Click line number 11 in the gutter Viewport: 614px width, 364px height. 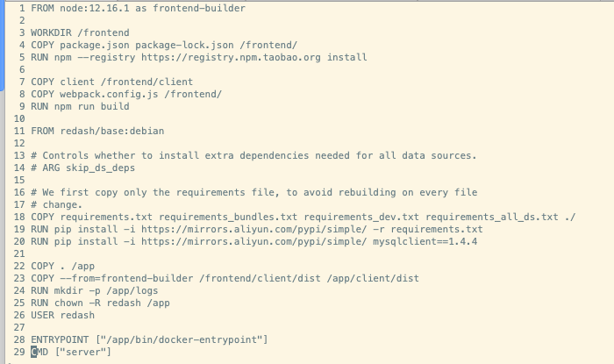click(x=19, y=131)
